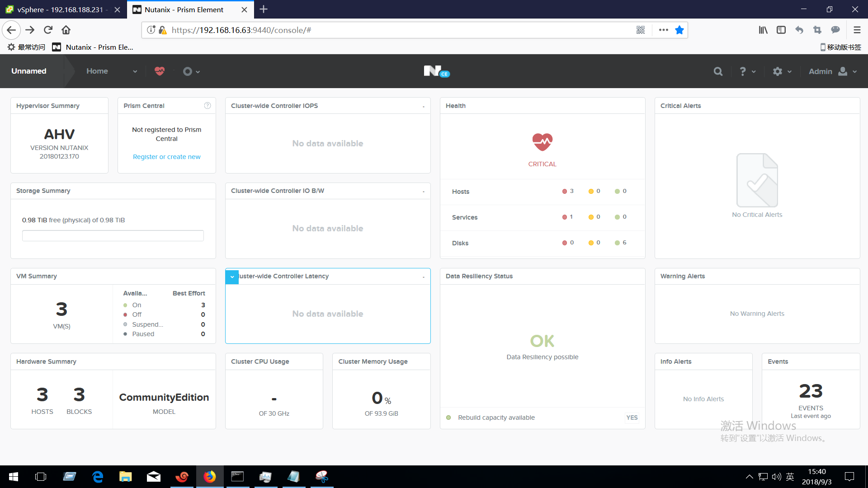Click yellow warning count for Hosts
This screenshot has width=868, height=488.
point(594,191)
